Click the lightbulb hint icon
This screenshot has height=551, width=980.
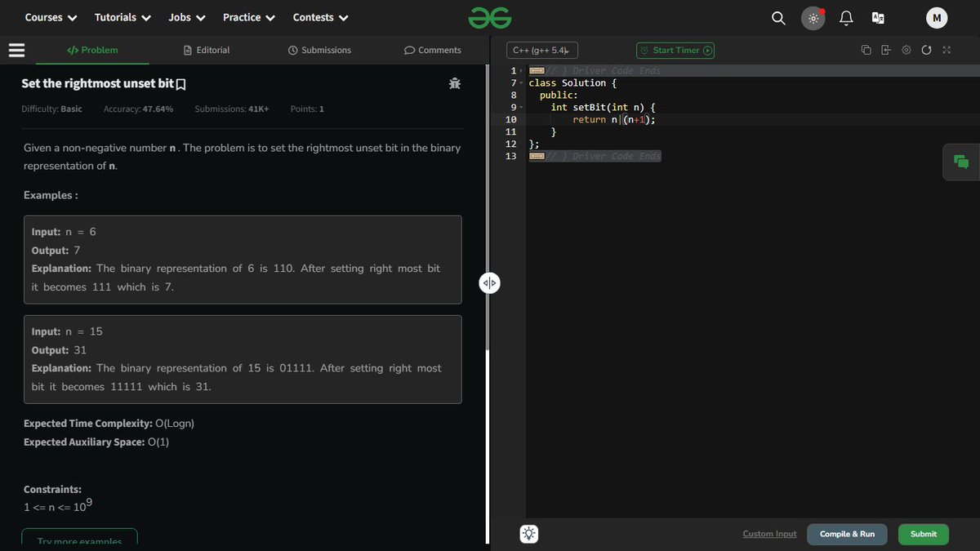click(529, 534)
